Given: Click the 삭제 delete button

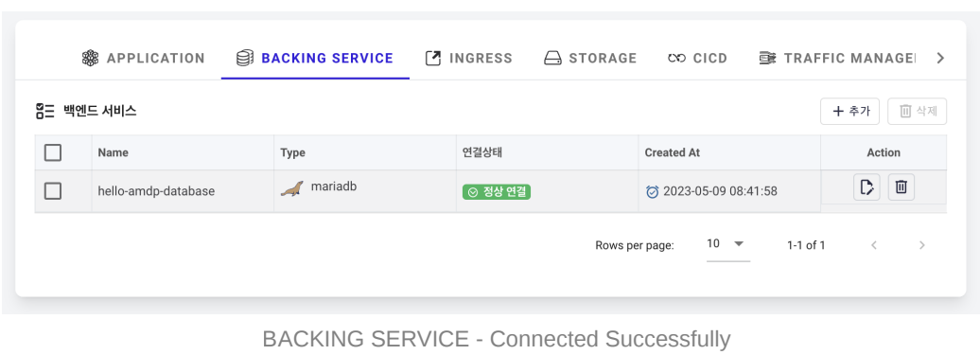Looking at the screenshot, I should [917, 112].
